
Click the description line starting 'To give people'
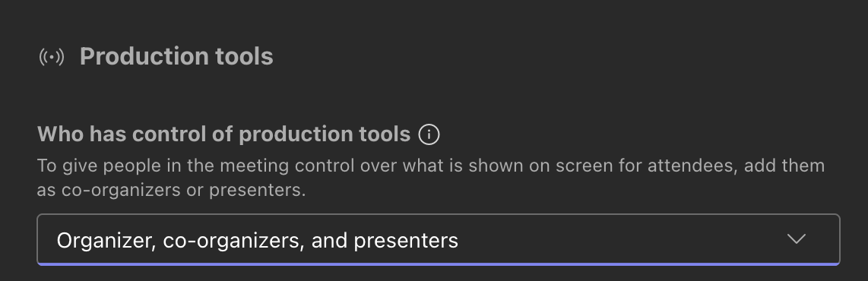tap(431, 166)
